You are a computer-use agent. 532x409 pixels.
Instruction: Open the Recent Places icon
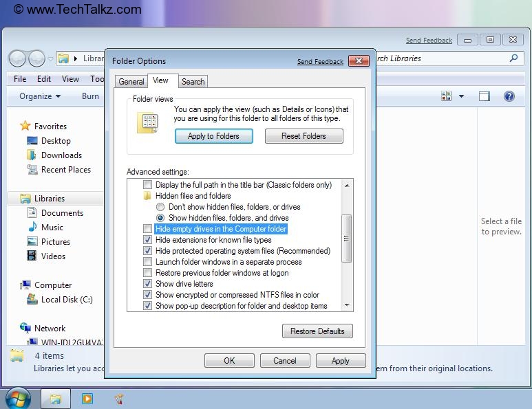[x=32, y=169]
